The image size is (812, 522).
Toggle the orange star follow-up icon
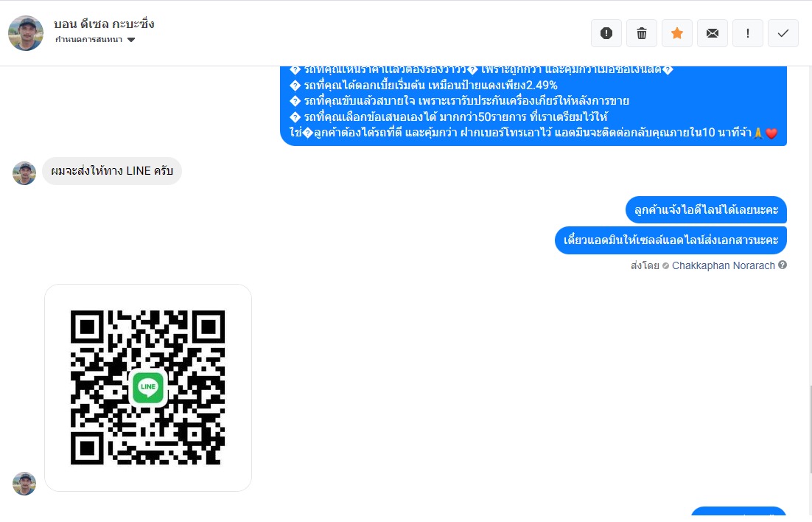click(677, 33)
